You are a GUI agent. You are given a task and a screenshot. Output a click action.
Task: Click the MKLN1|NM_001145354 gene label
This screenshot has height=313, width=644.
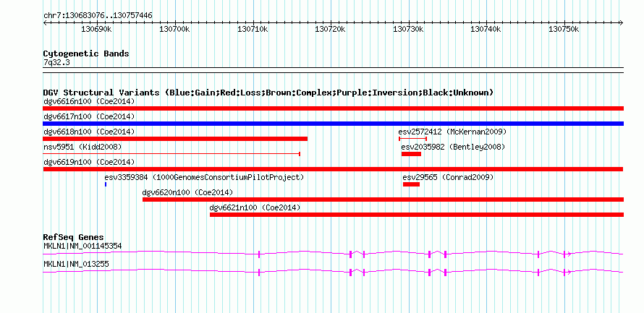(x=82, y=246)
